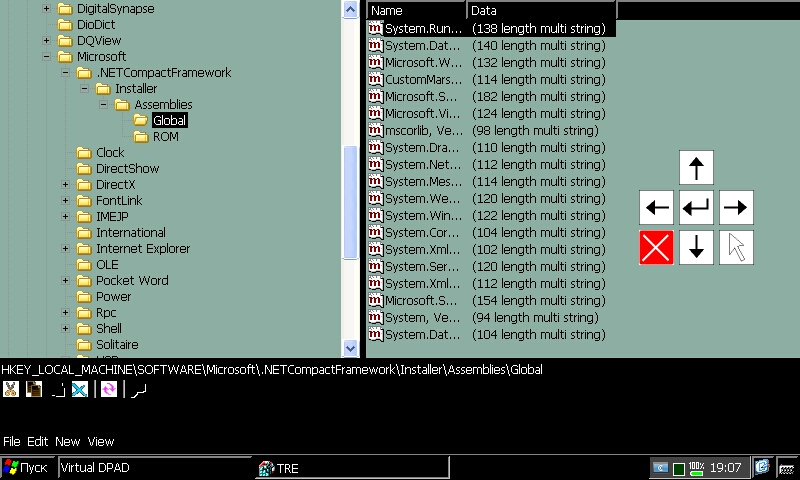The height and width of the screenshot is (480, 800).
Task: Click the dark green square tray icon
Action: coord(679,468)
